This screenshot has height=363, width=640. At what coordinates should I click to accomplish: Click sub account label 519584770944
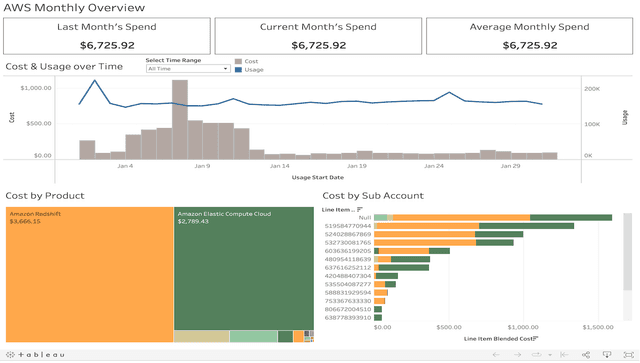tap(348, 226)
